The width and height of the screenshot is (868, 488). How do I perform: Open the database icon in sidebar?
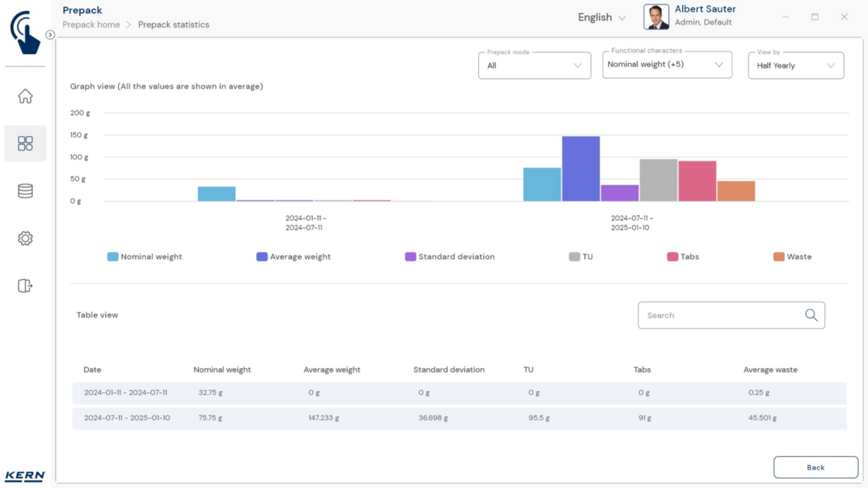[x=25, y=191]
